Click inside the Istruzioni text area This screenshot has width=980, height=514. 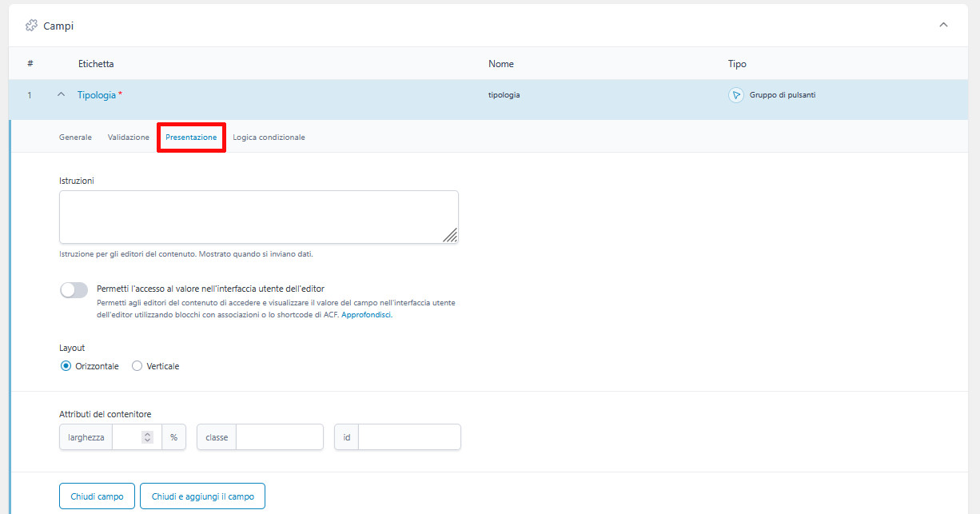259,217
